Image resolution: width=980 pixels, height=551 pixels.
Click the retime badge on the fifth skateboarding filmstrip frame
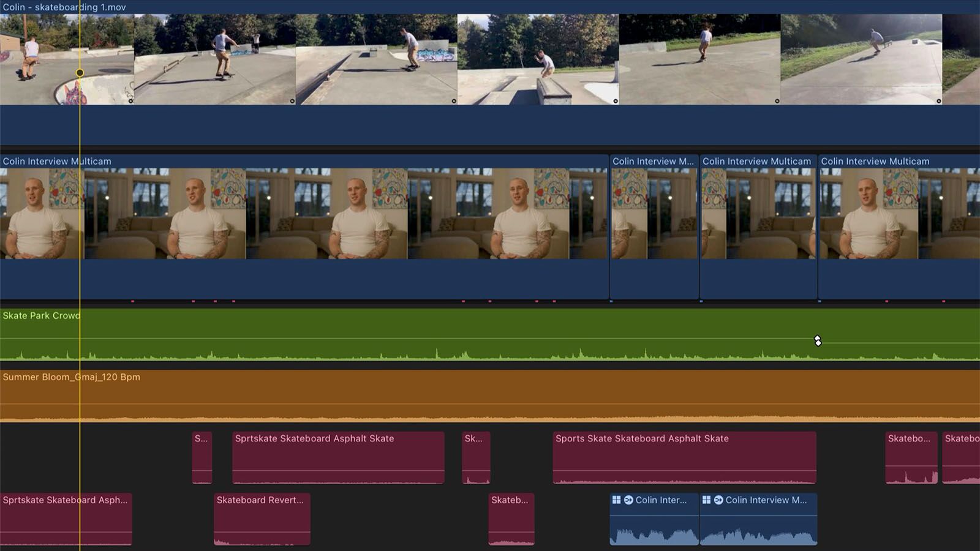click(777, 100)
